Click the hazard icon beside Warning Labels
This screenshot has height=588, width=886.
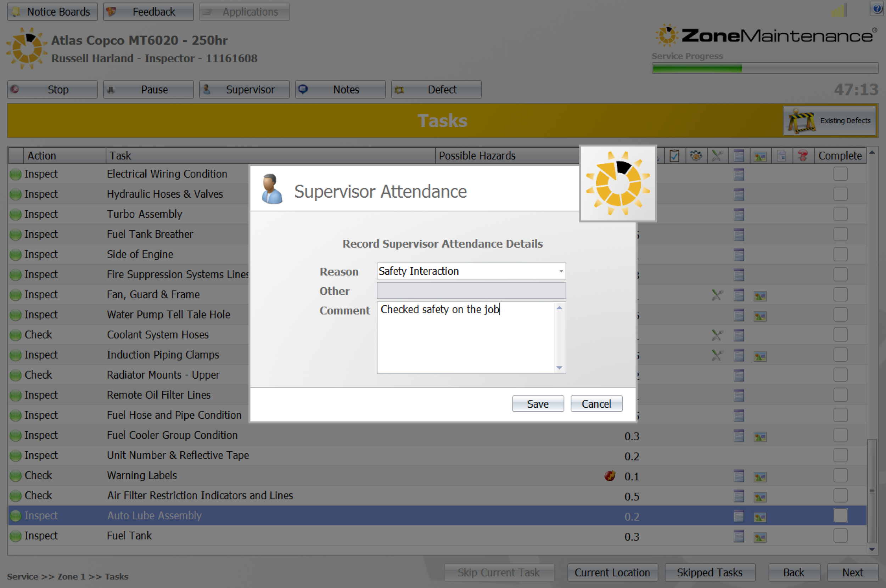[x=610, y=476]
